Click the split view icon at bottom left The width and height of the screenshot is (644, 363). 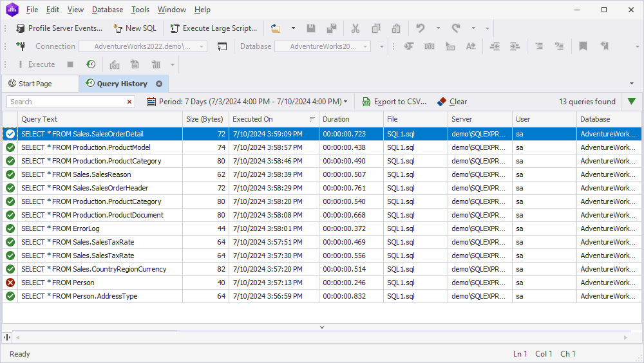[x=7, y=337]
